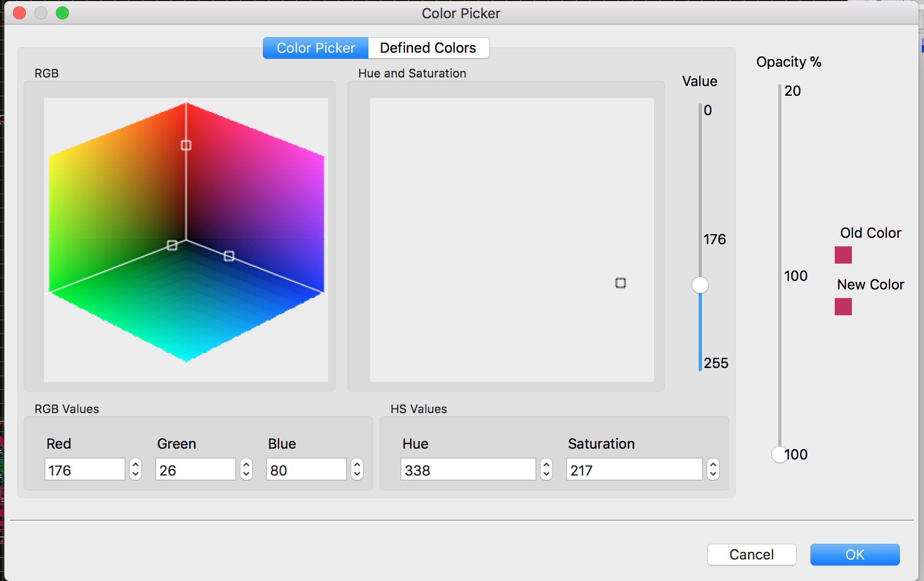Cancel the color picker dialog

tap(751, 555)
